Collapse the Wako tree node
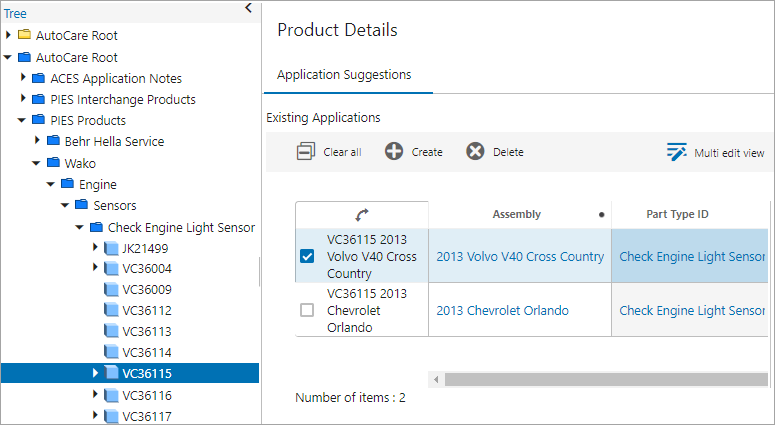This screenshot has width=775, height=425. (x=37, y=162)
